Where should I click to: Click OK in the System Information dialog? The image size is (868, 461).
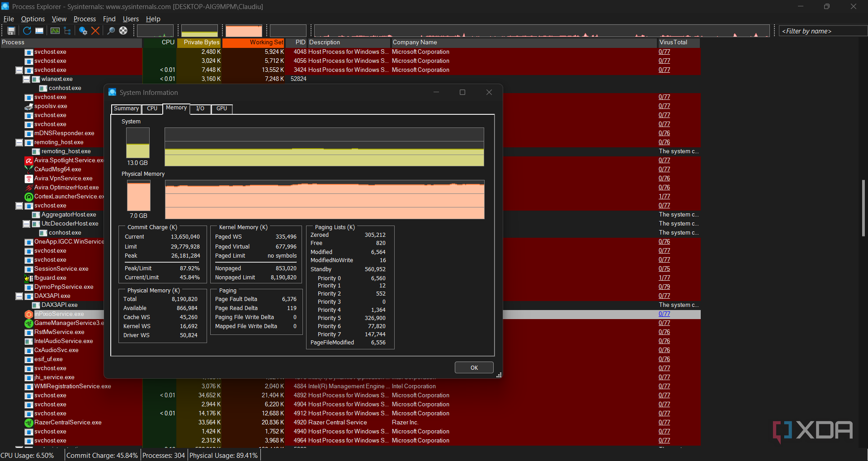point(474,367)
